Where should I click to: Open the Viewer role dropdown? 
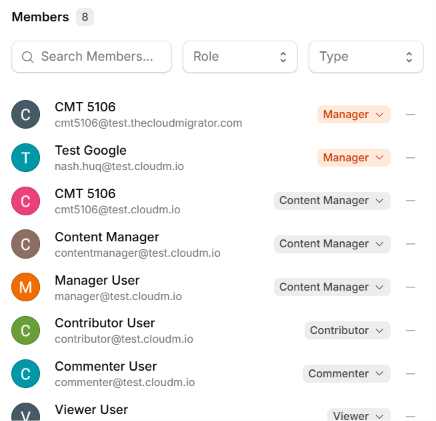pos(359,416)
